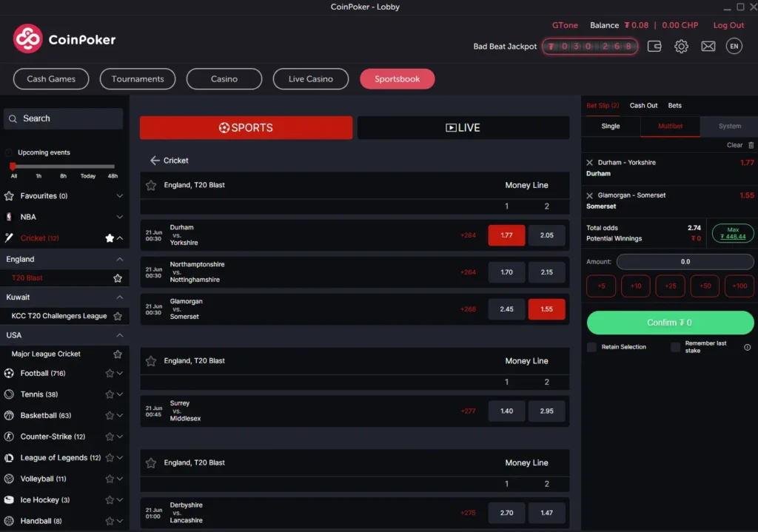
Task: Select the Single bet tab
Action: pyautogui.click(x=611, y=126)
